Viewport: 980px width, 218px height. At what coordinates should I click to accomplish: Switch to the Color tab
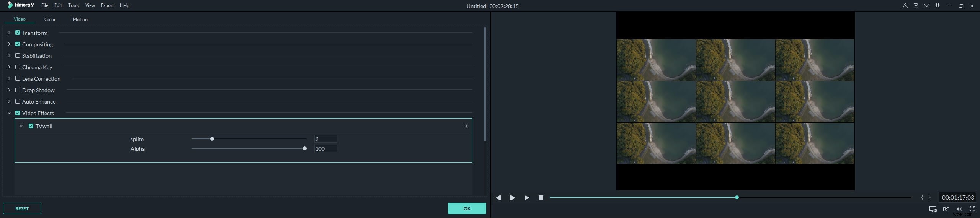coord(50,20)
